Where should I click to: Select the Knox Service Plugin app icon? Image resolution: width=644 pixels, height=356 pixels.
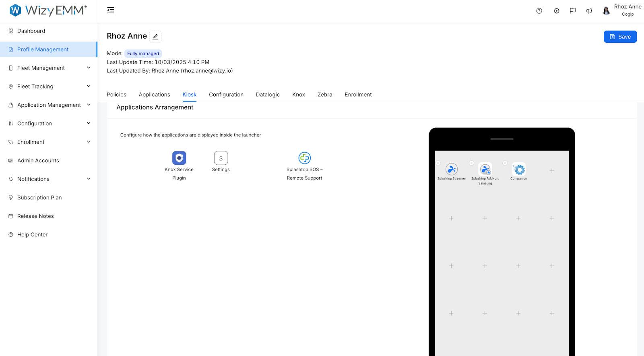[179, 158]
